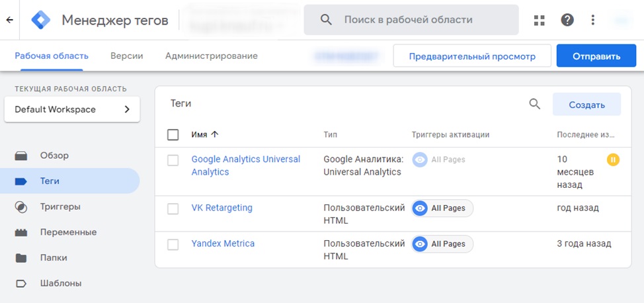Check the VK Retargeting row checkbox

pyautogui.click(x=173, y=209)
